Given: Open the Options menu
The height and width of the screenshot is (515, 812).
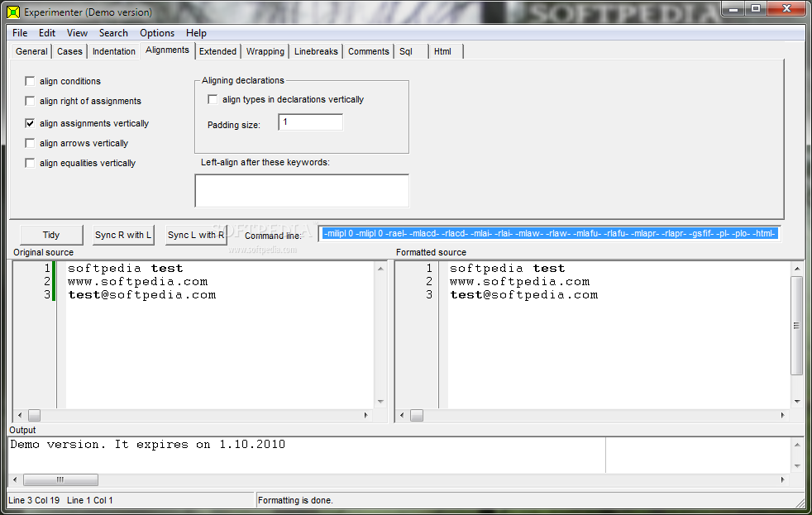Looking at the screenshot, I should pyautogui.click(x=157, y=32).
